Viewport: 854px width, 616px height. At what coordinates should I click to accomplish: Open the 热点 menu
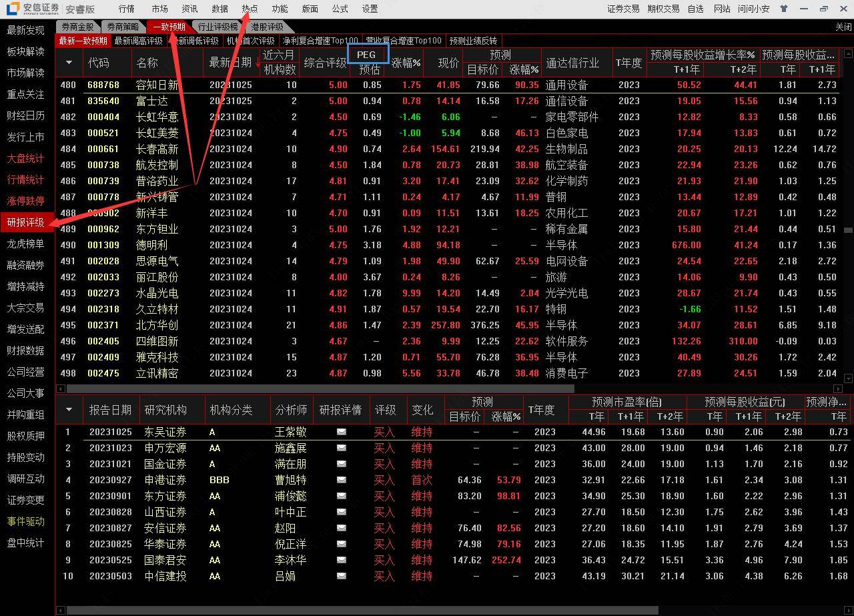(x=250, y=9)
